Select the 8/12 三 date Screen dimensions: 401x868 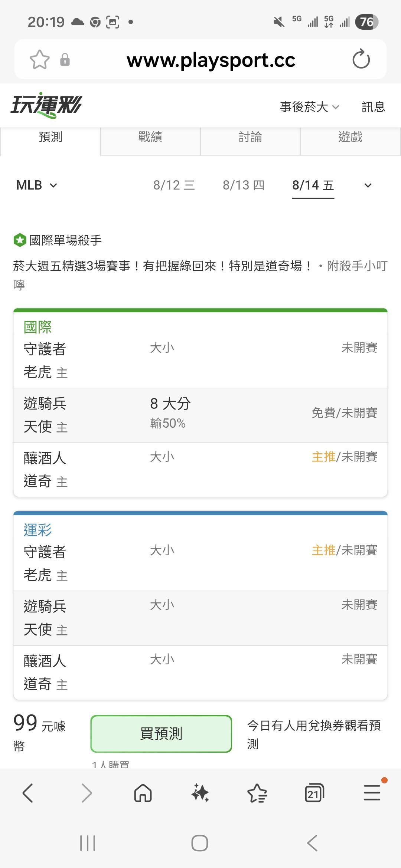(x=174, y=185)
